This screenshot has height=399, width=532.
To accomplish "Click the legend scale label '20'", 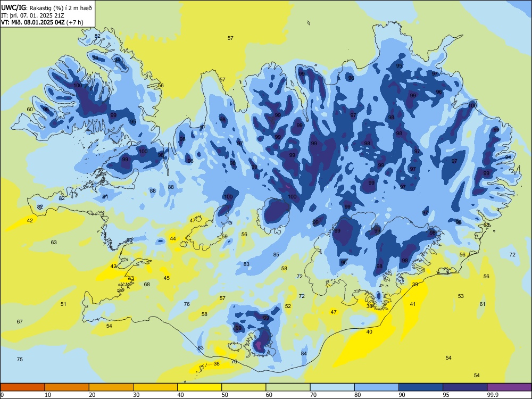I will [92, 395].
